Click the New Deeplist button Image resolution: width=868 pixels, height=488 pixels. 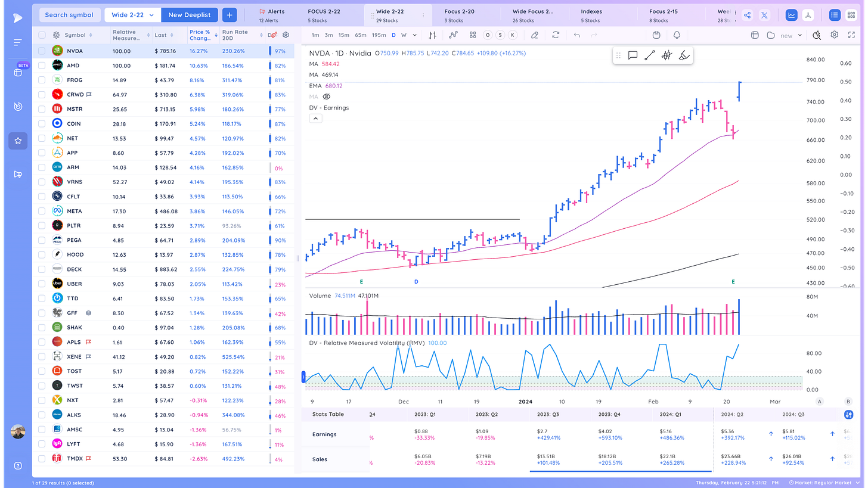coord(189,15)
